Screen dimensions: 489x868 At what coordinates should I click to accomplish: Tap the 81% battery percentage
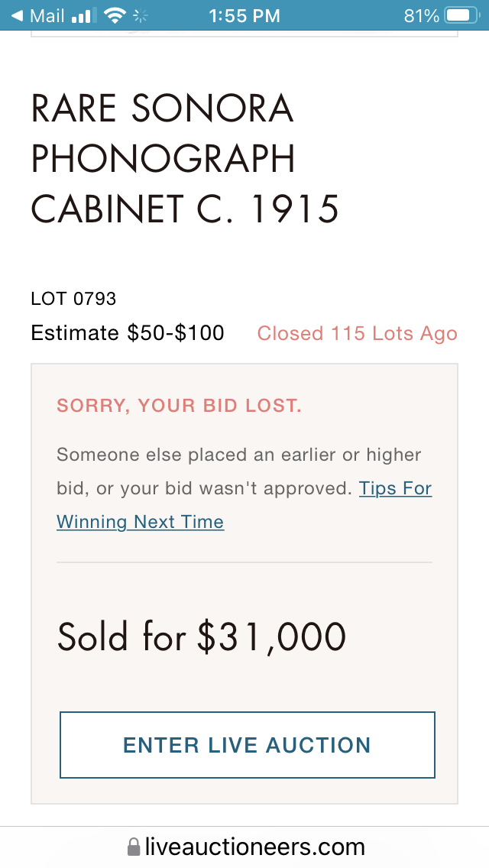pos(421,15)
